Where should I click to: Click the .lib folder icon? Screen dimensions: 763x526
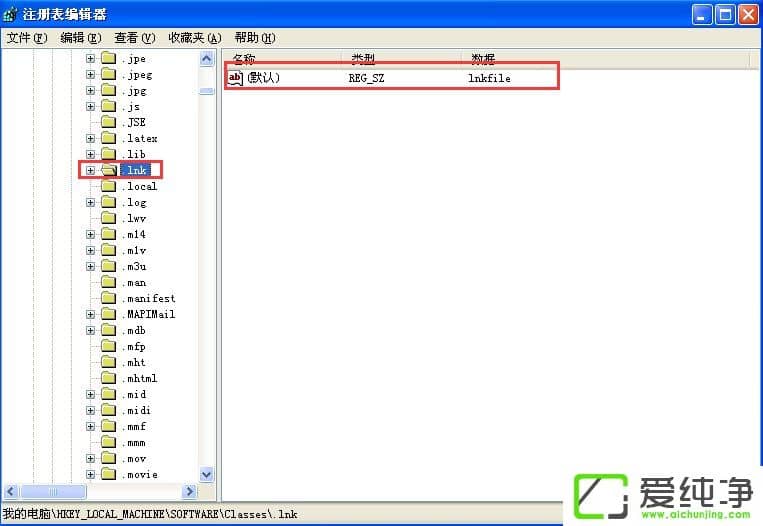109,154
